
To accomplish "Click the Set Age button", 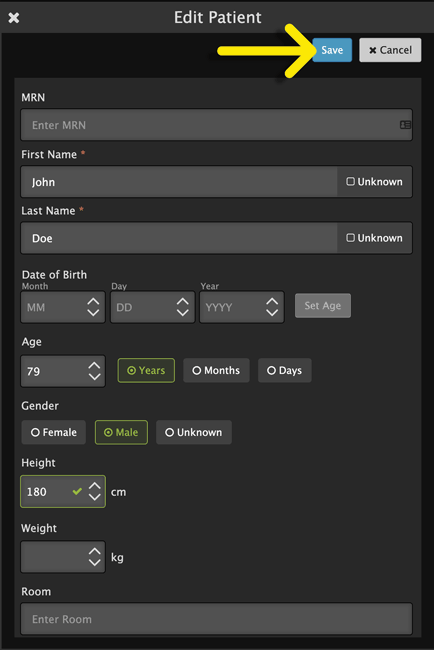I will click(323, 306).
